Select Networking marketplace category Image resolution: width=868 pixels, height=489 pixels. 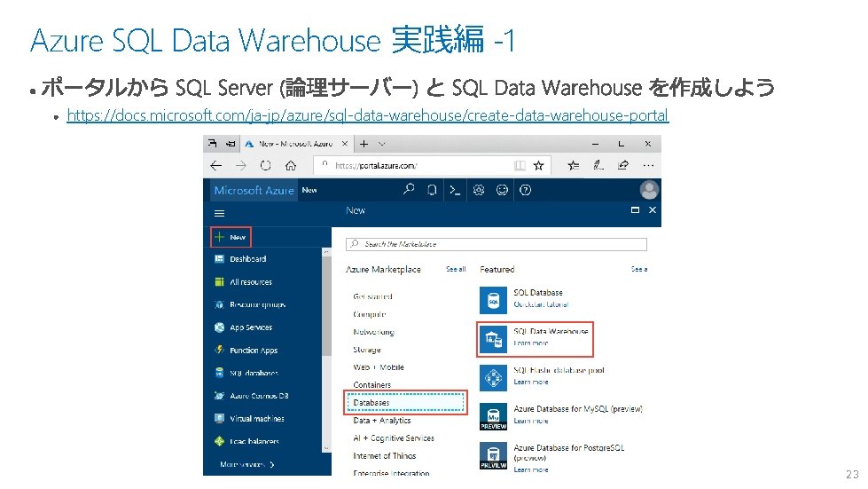point(373,332)
